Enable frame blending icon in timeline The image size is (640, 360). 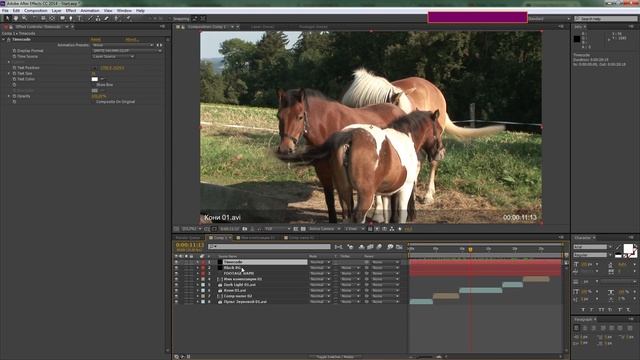[370, 247]
